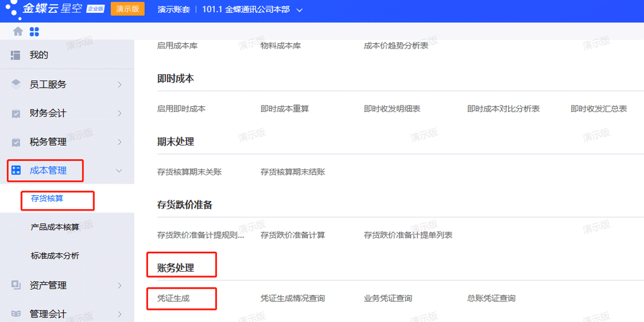The width and height of the screenshot is (644, 322).
Task: Select 产品成本核算 submenu item
Action: 55,227
